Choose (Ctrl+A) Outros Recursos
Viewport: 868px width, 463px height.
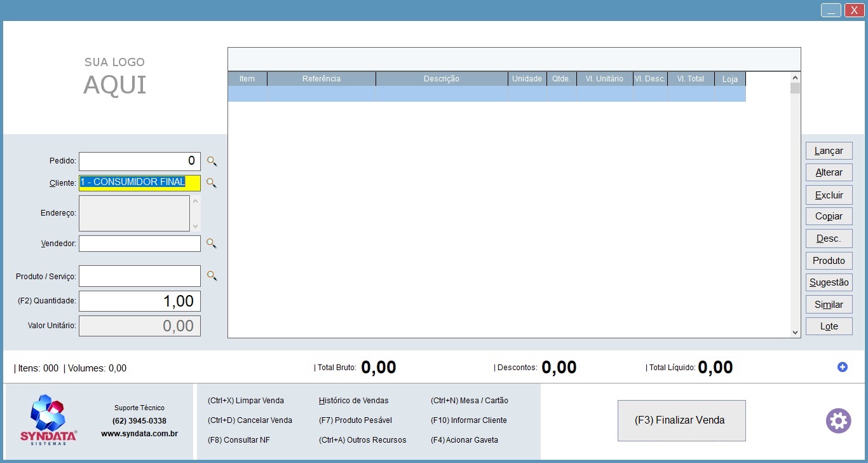point(362,440)
